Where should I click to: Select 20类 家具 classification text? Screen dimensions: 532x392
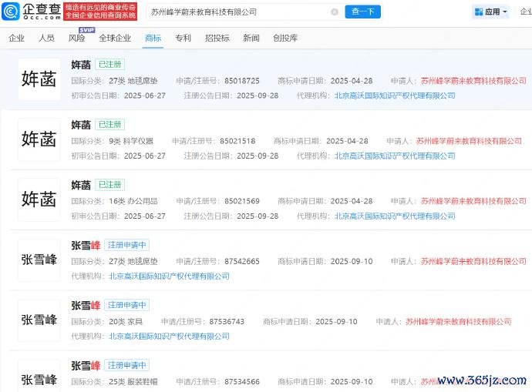(x=126, y=321)
